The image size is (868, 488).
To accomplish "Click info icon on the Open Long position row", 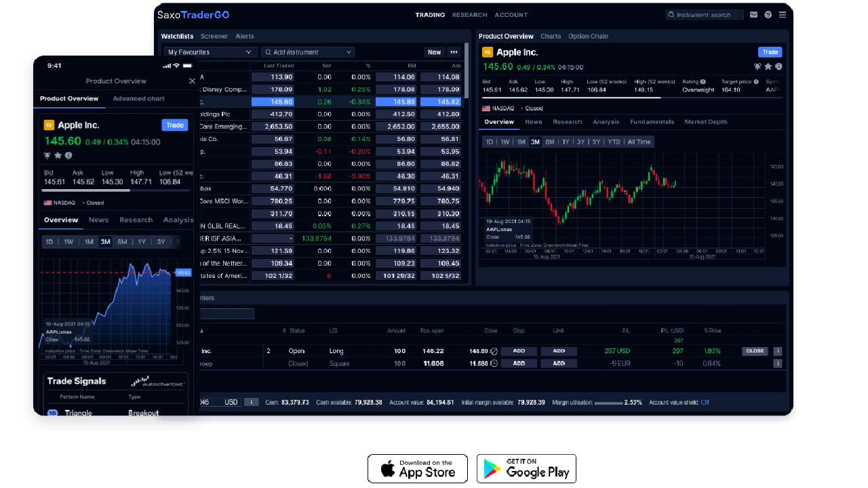I will pos(777,351).
